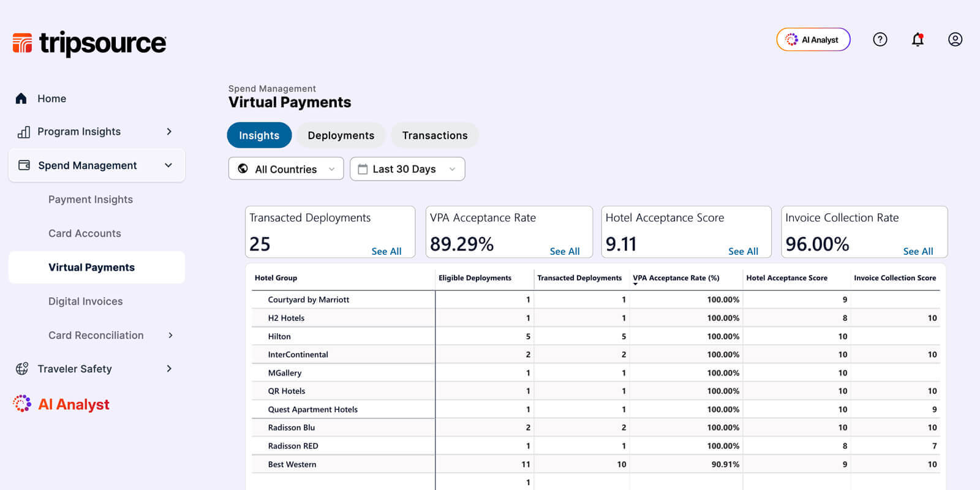See All for Invoice Collection Rate
Screen dimensions: 980x490
coord(918,251)
